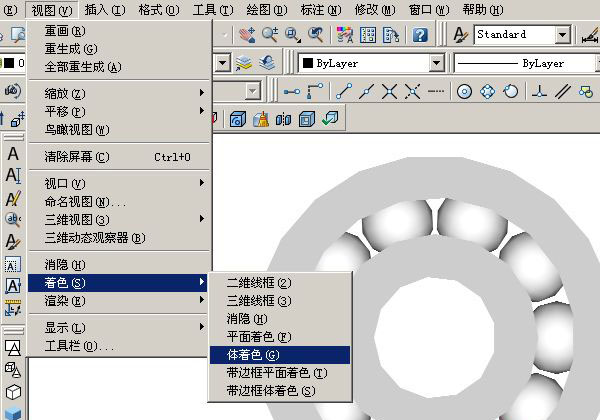Click the Edit Text pencil A icon
The width and height of the screenshot is (600, 420).
pyautogui.click(x=13, y=198)
